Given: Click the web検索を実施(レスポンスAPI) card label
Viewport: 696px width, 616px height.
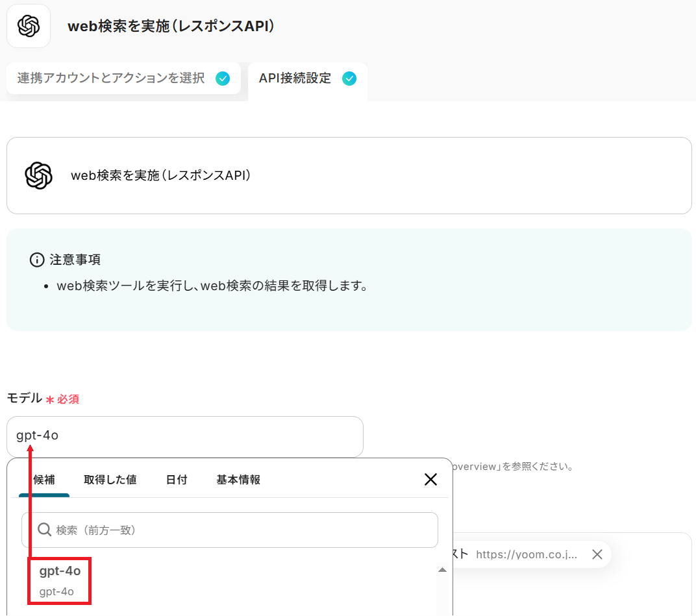Looking at the screenshot, I should tap(160, 175).
